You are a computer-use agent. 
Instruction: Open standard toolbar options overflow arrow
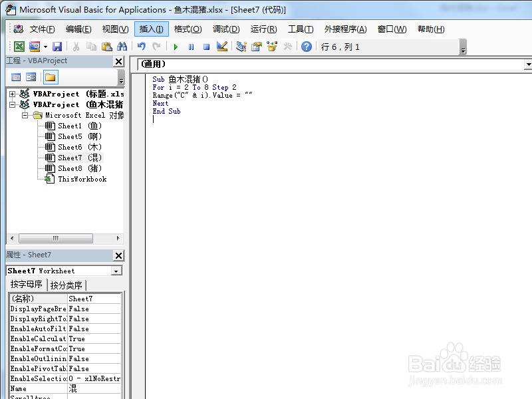463,47
